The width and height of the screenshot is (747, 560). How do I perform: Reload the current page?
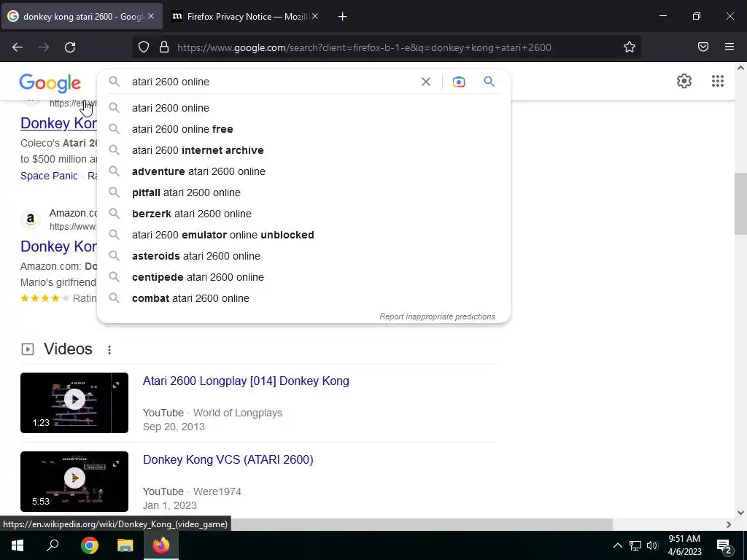point(70,47)
